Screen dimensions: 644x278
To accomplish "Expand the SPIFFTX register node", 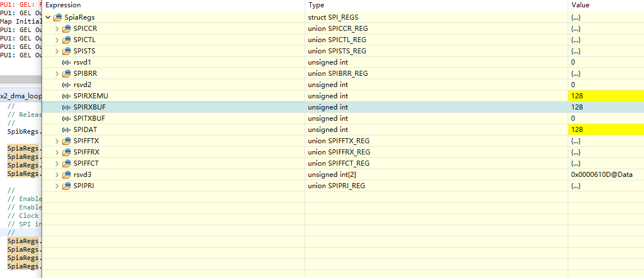I will point(57,141).
